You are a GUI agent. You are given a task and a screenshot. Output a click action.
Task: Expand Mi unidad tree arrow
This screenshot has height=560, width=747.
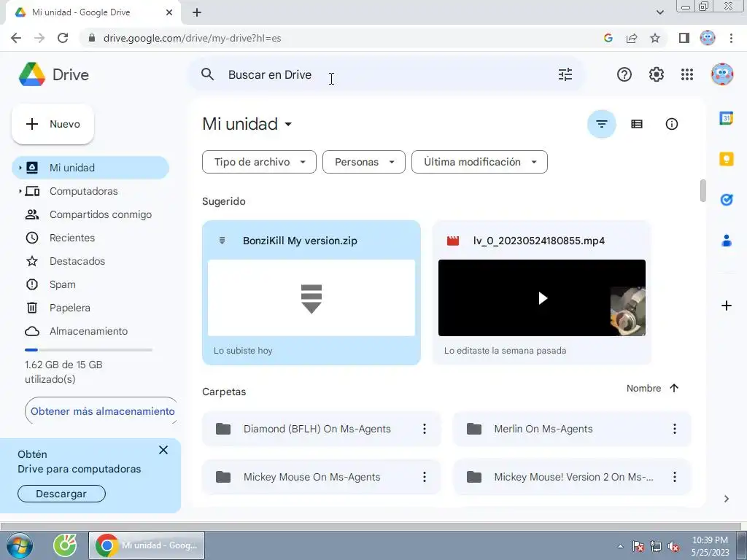(20, 168)
